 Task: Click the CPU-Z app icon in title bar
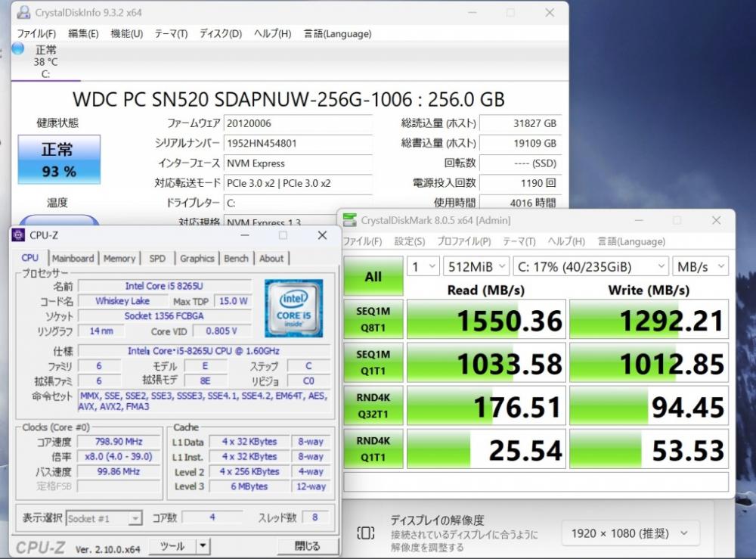(18, 235)
